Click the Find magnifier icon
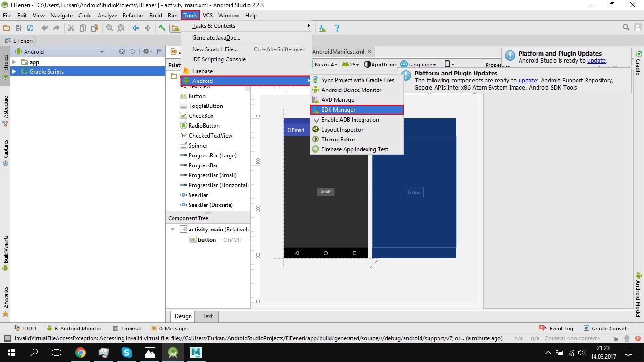This screenshot has height=362, width=644. [x=109, y=28]
